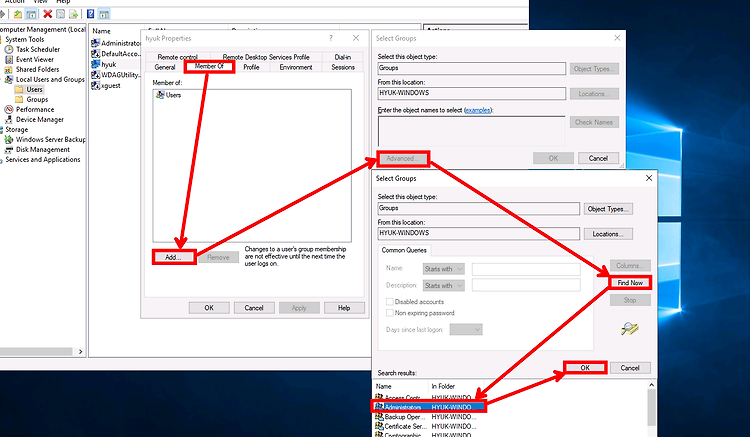Select Users group in Member of list
This screenshot has height=437, width=750.
coord(168,95)
